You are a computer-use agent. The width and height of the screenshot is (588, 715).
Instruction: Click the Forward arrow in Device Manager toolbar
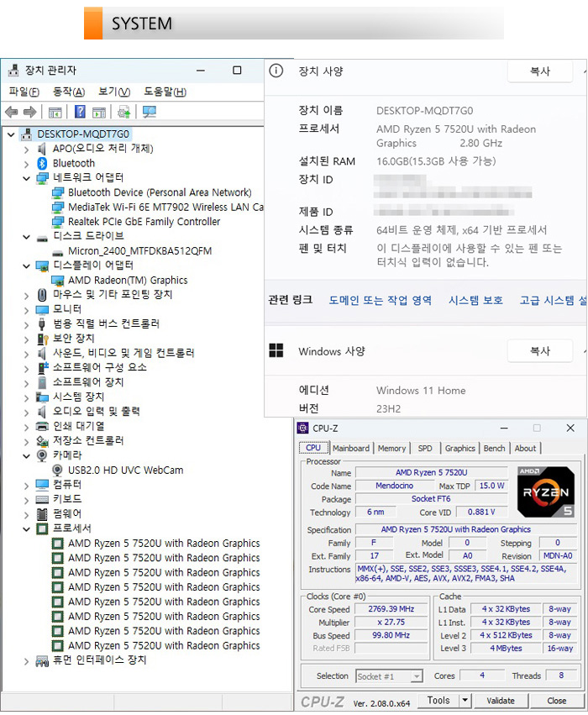(29, 112)
